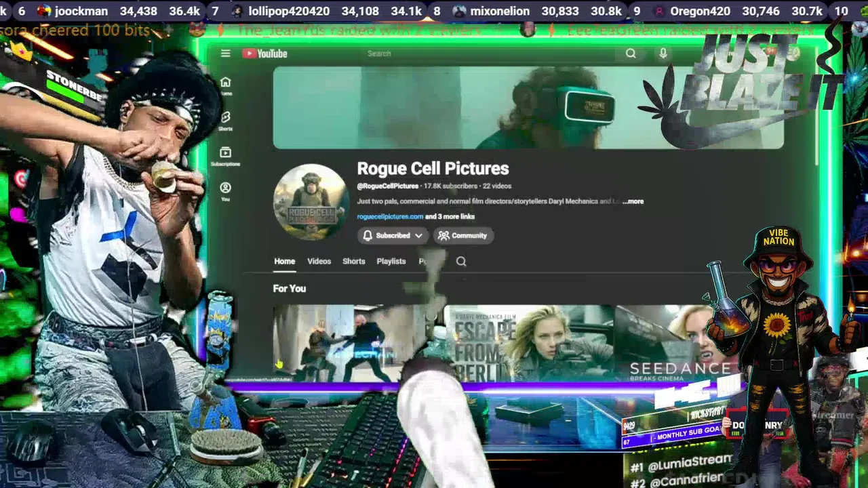Screen dimensions: 868x488
Task: Click '17.8K subscribers' text
Action: (450, 186)
